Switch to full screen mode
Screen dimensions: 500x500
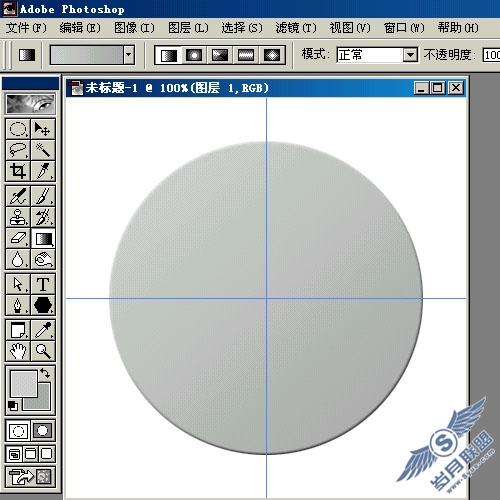47,454
